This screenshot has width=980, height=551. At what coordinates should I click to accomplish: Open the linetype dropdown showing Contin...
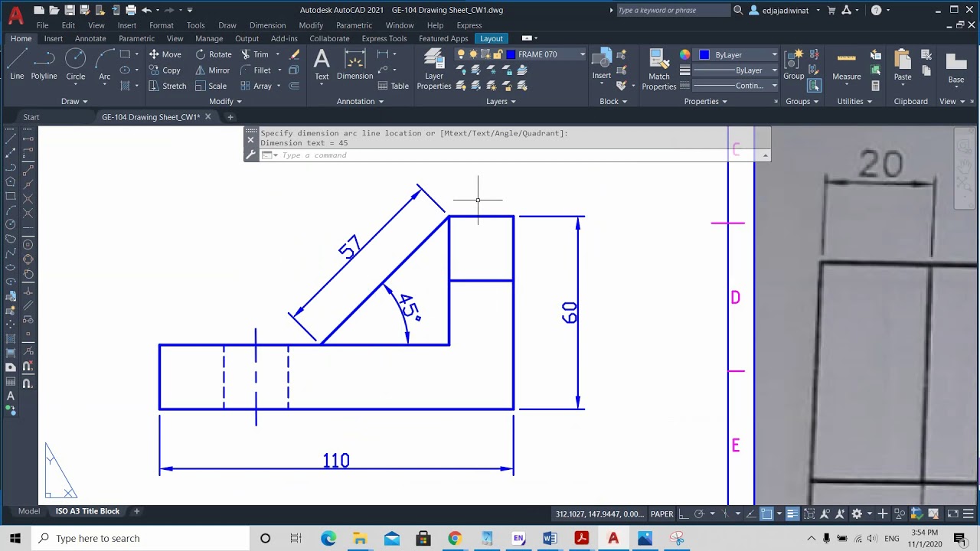737,86
